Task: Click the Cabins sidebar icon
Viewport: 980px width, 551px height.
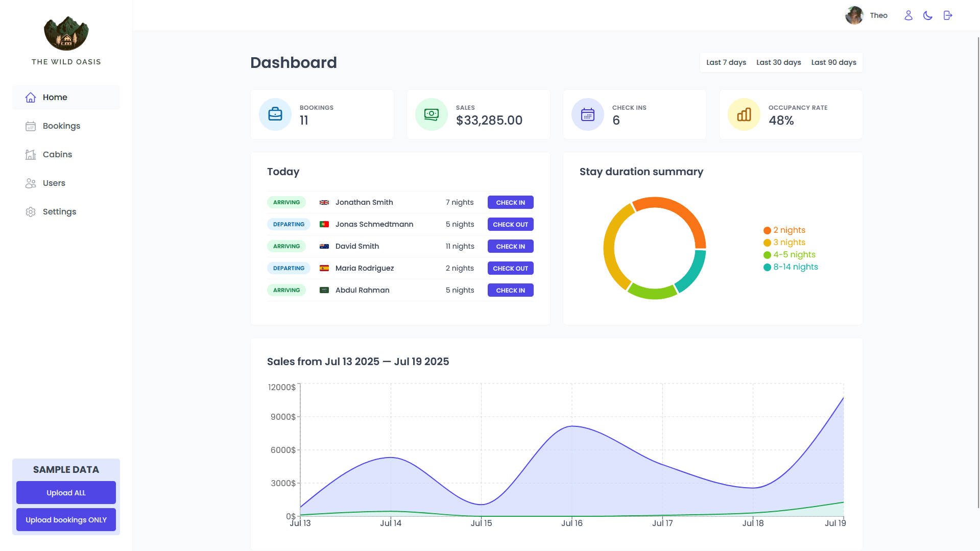Action: coord(31,154)
